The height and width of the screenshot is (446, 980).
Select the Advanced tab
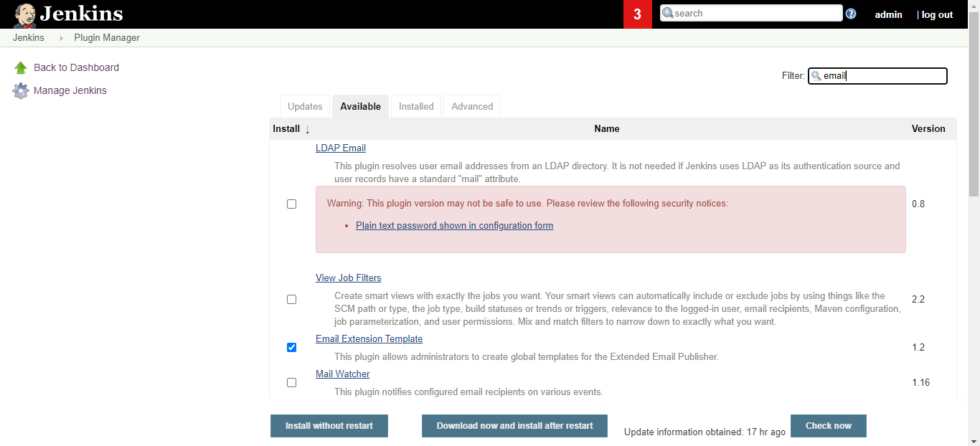471,106
